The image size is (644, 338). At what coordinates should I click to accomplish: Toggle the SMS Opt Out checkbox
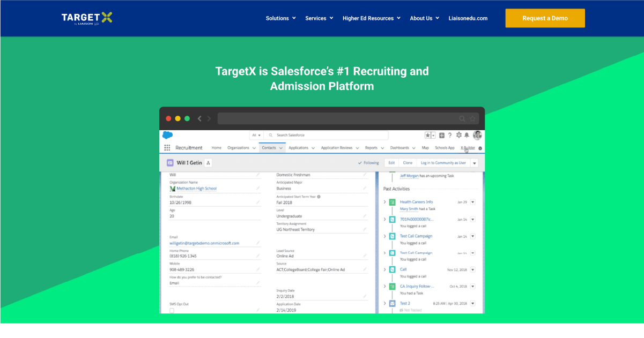click(172, 310)
